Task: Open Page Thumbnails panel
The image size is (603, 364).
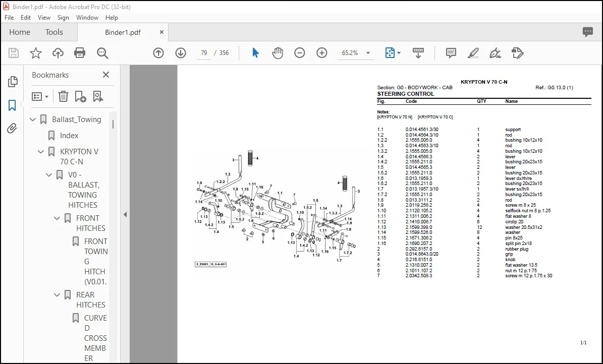Action: [12, 82]
